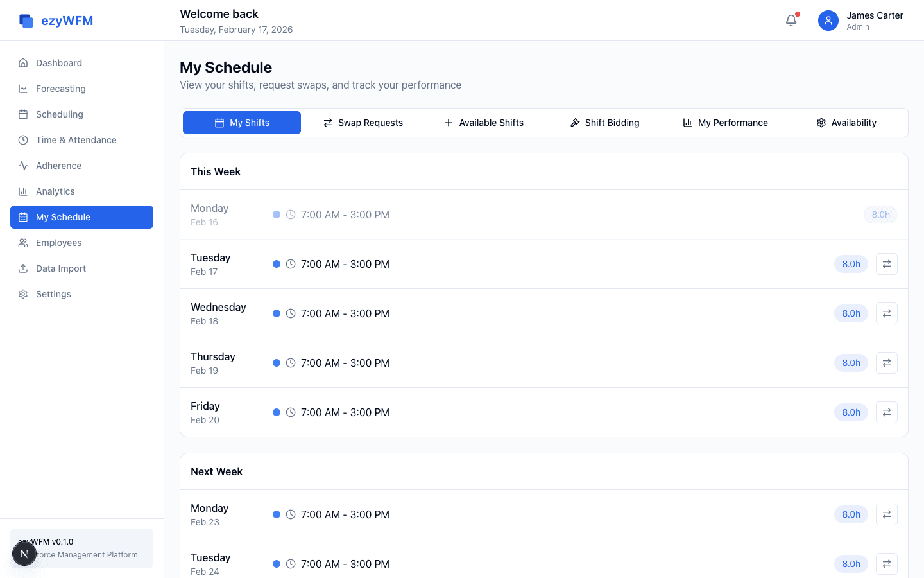Image resolution: width=924 pixels, height=578 pixels.
Task: Click swap icon on Thursday Feb 19 row
Action: click(886, 363)
